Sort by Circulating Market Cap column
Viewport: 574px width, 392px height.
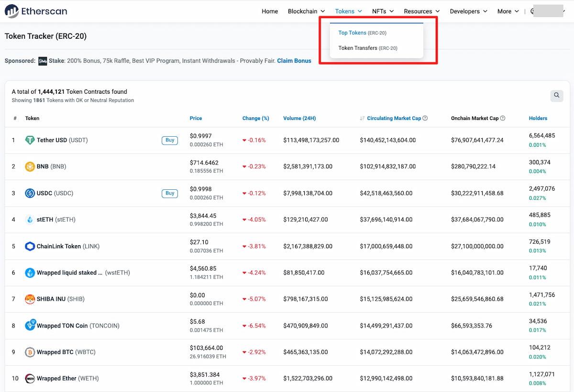[x=394, y=118]
